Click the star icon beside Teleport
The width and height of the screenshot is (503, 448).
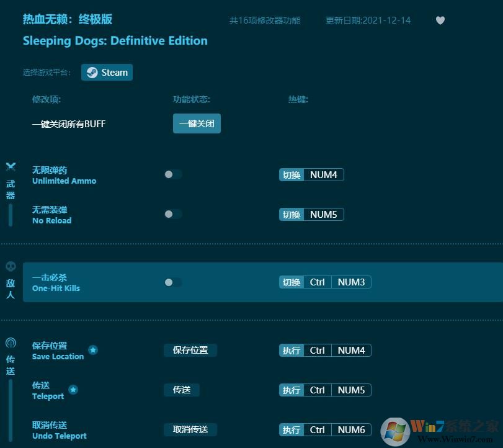pyautogui.click(x=73, y=389)
